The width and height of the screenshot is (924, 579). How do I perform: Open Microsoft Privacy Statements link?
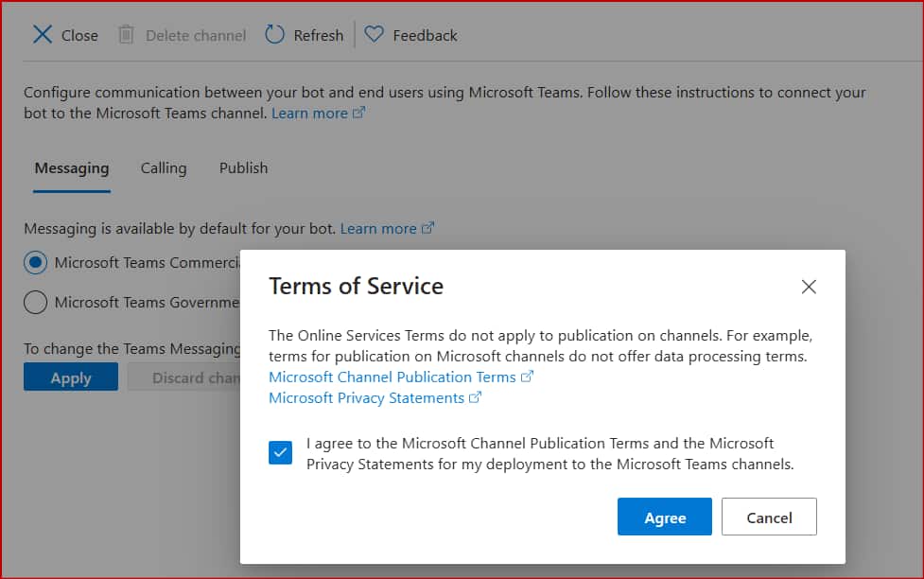[366, 398]
